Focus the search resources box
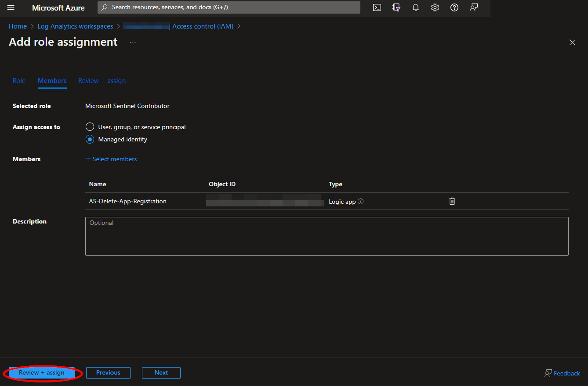588x386 pixels. coord(229,7)
